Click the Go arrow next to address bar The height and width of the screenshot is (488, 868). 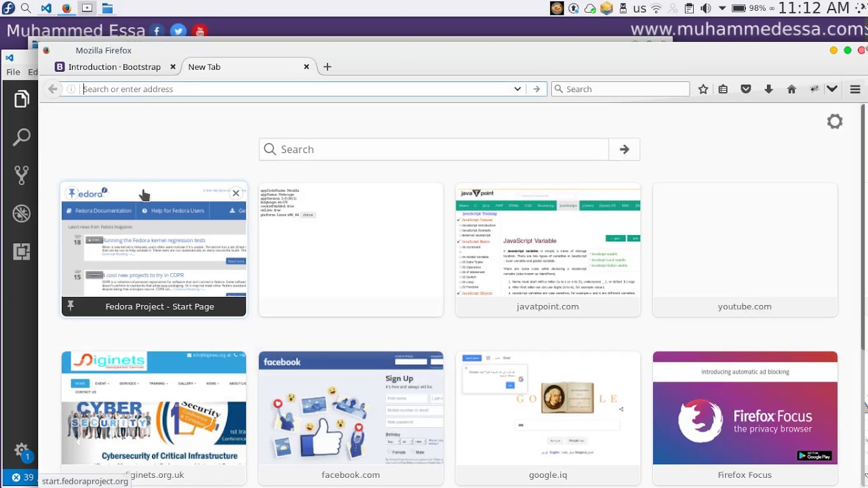point(536,89)
